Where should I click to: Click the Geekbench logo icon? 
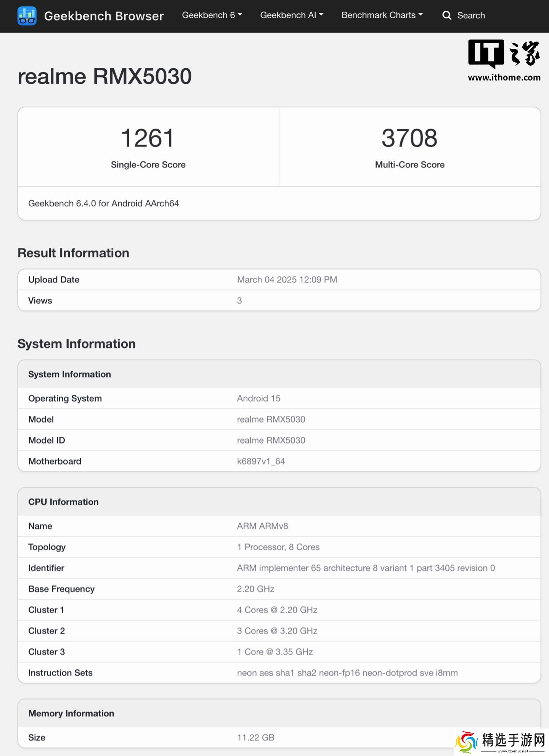27,16
